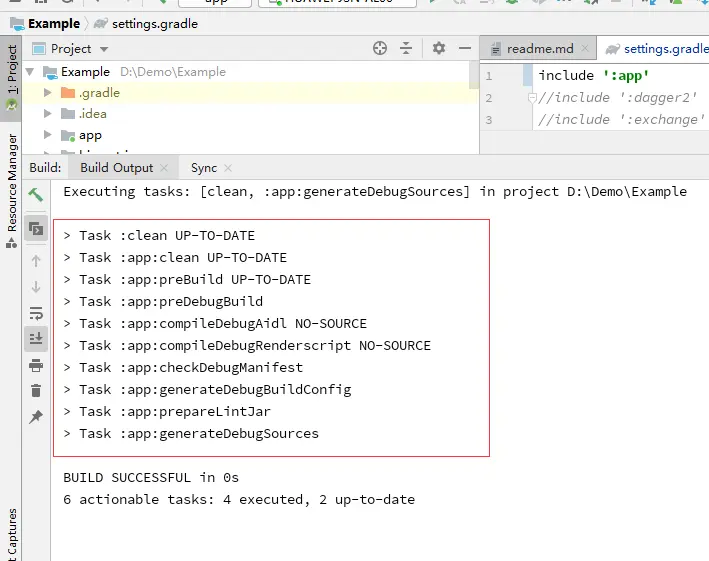Click 'Task :app:clean UP-TO-DATE' line
This screenshot has height=561, width=709.
coord(175,258)
